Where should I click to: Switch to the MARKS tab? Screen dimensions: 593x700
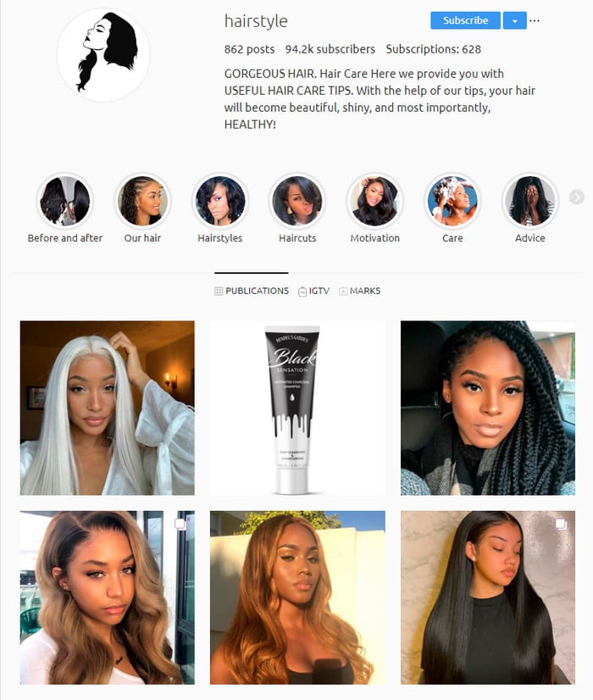click(360, 291)
